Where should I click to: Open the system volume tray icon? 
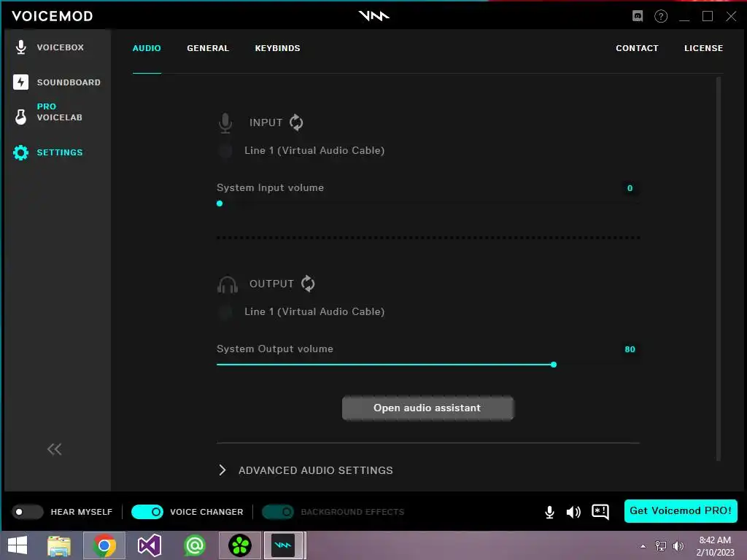tap(678, 546)
